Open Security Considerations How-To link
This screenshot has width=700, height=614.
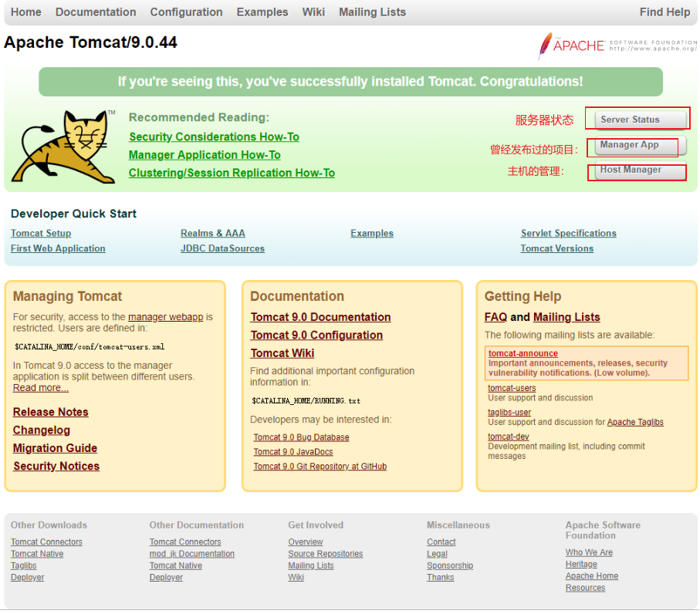point(214,137)
